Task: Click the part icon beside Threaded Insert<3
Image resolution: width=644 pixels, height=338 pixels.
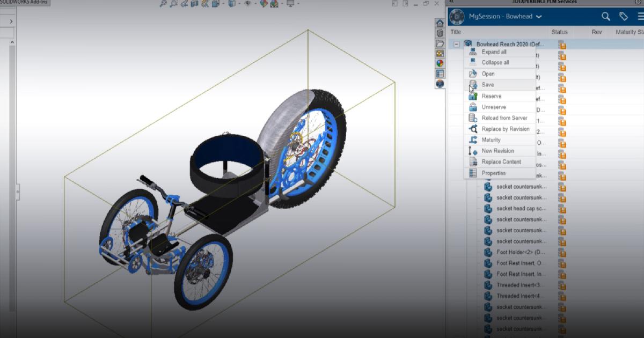Action: point(488,285)
